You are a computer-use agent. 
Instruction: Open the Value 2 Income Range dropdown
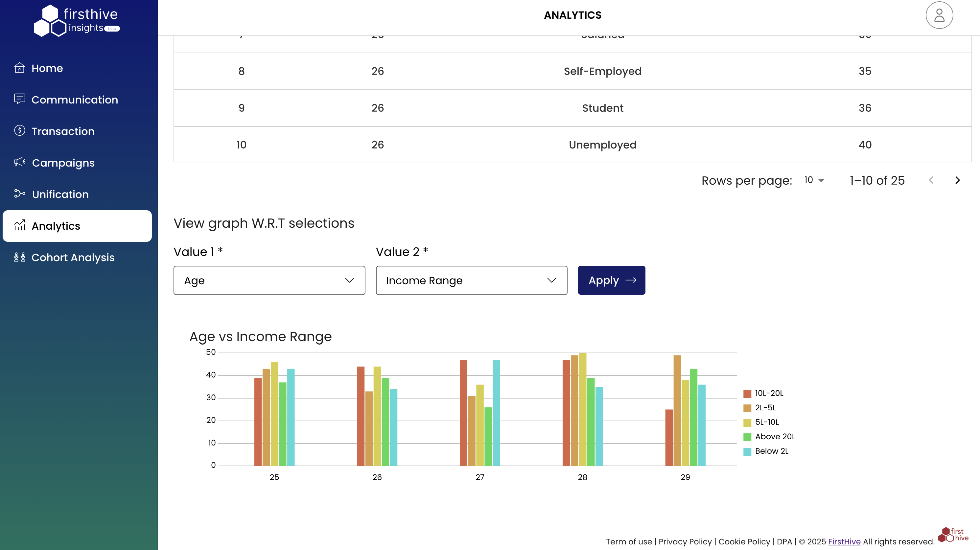(x=471, y=280)
